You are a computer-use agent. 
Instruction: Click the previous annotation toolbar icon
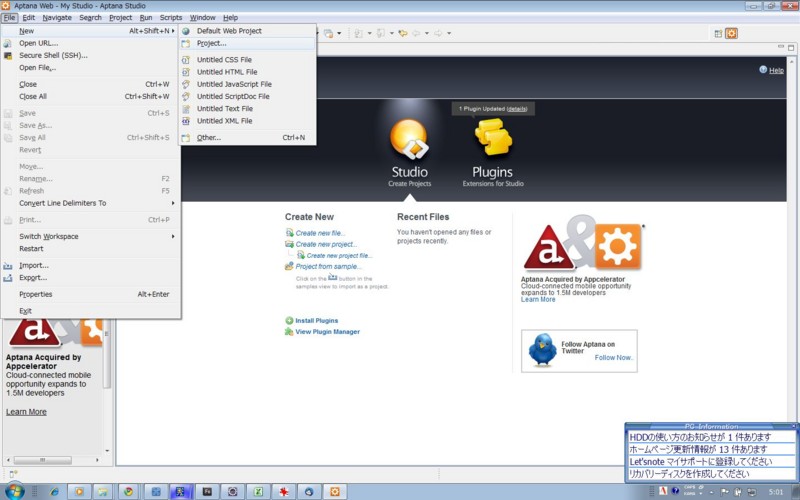[x=381, y=33]
